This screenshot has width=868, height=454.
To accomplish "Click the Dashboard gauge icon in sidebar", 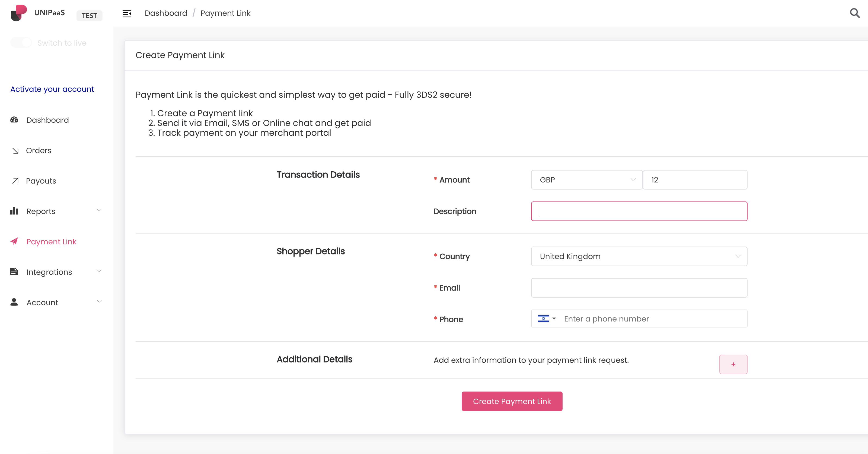I will coord(14,120).
